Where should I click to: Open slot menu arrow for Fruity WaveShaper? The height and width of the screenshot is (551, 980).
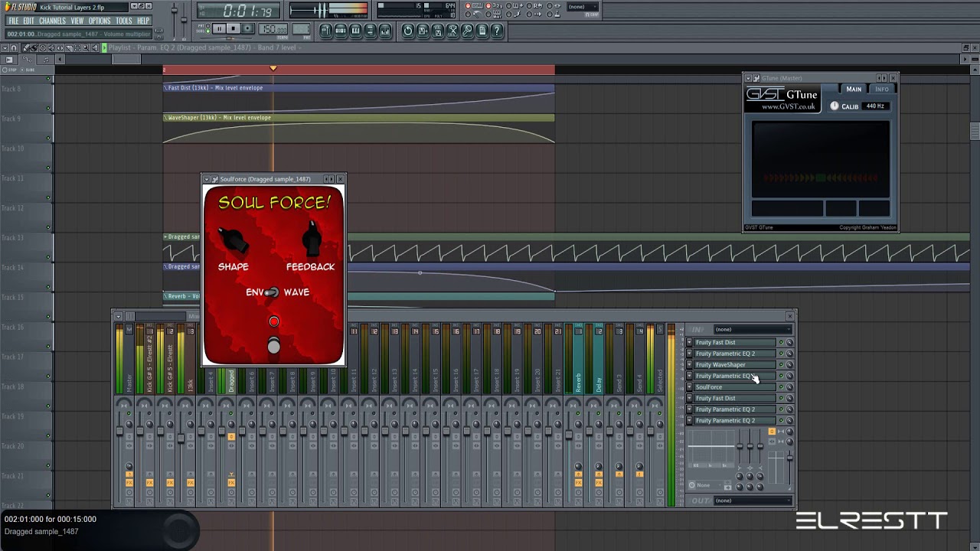click(x=689, y=364)
